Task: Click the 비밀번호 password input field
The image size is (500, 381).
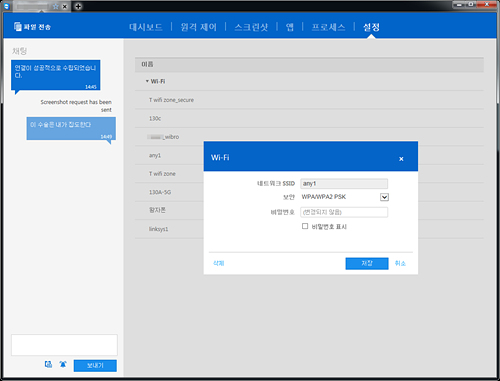Action: tap(344, 212)
